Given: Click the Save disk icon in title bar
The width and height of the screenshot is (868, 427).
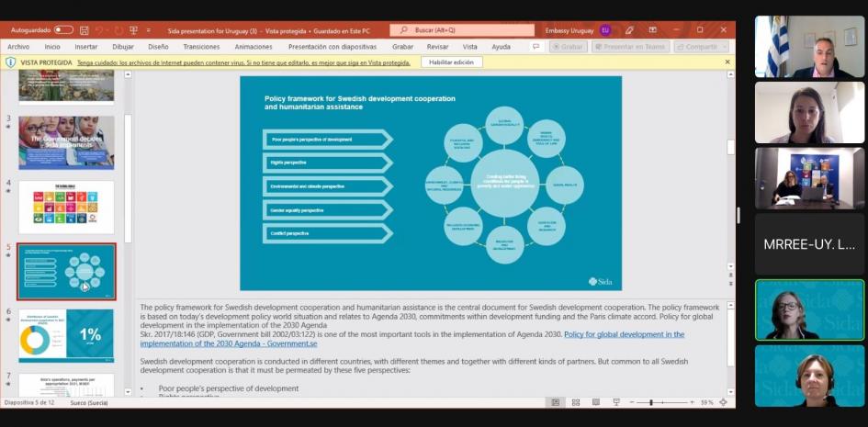Looking at the screenshot, I should 85,30.
